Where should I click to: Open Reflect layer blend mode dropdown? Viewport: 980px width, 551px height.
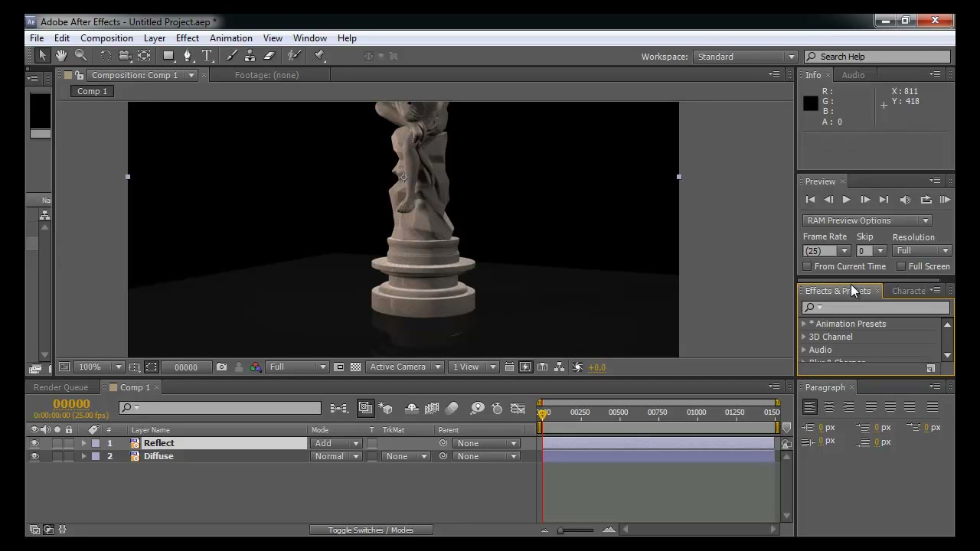335,443
